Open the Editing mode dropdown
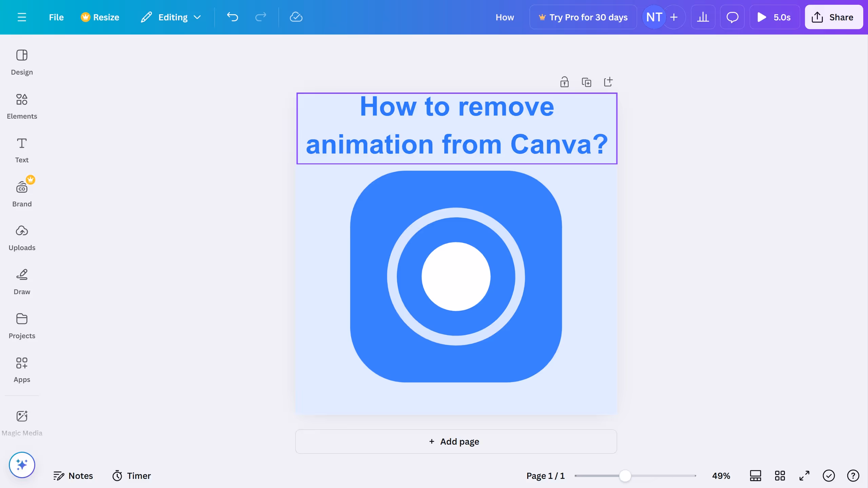This screenshot has width=868, height=488. click(171, 17)
